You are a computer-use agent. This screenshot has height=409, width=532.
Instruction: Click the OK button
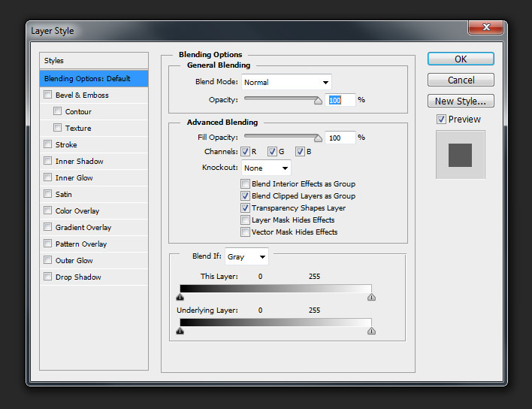461,59
